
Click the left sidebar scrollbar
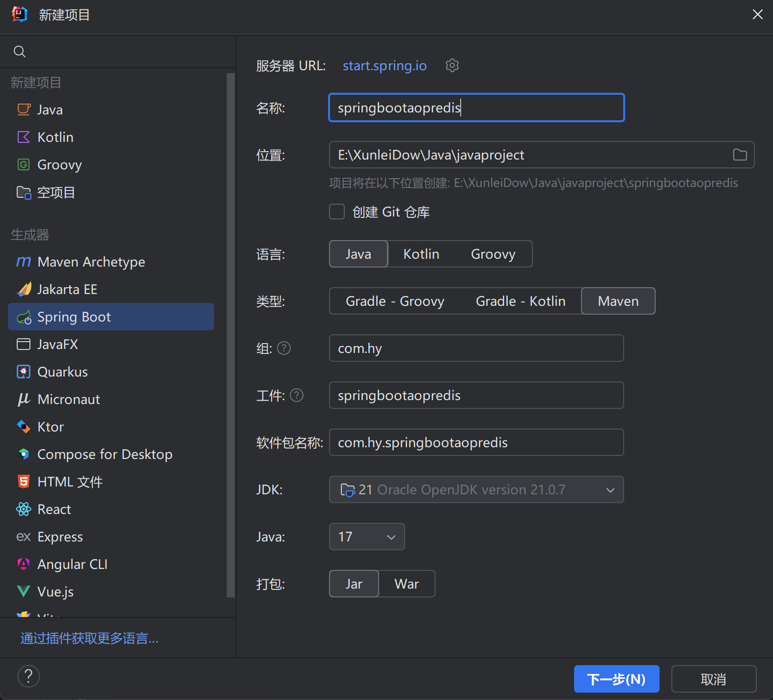(231, 335)
